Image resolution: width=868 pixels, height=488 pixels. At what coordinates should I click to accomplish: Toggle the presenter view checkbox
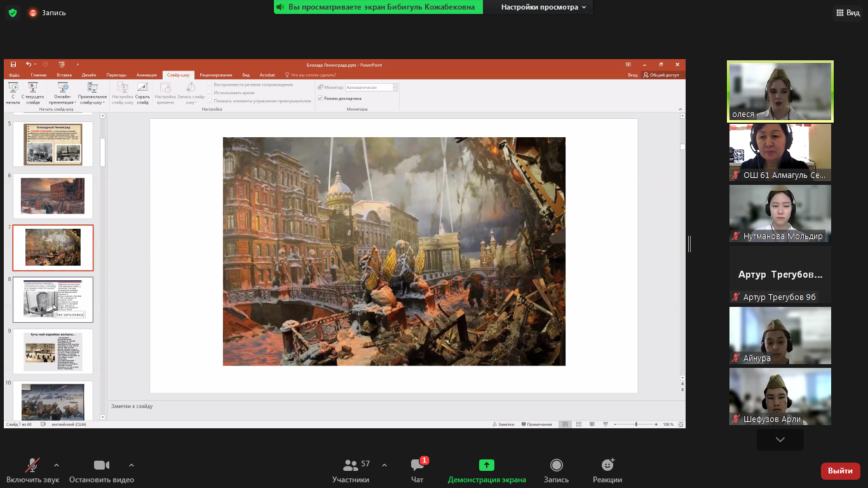coord(320,98)
